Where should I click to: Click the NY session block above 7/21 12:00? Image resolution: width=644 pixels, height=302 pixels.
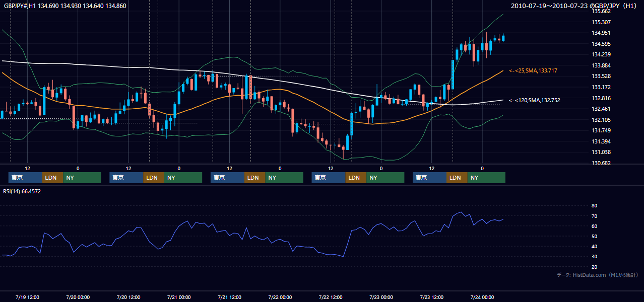click(x=284, y=178)
